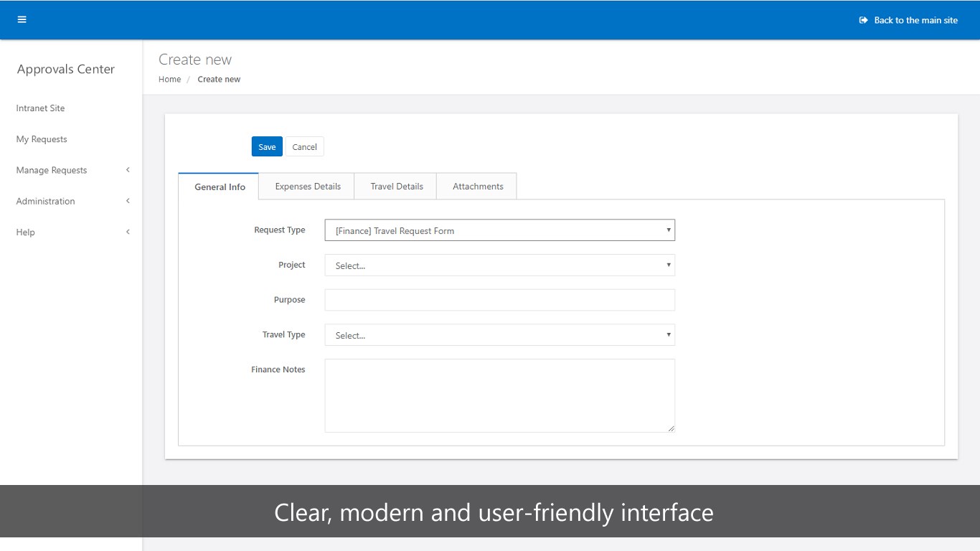The height and width of the screenshot is (551, 980).
Task: Expand the Manage Requests submenu chevron
Action: [128, 170]
